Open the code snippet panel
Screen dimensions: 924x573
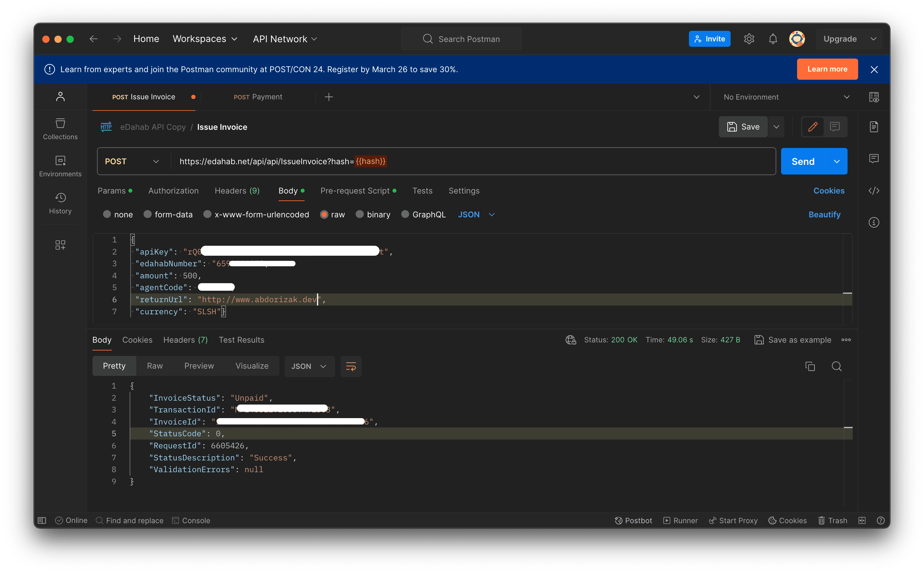[874, 190]
